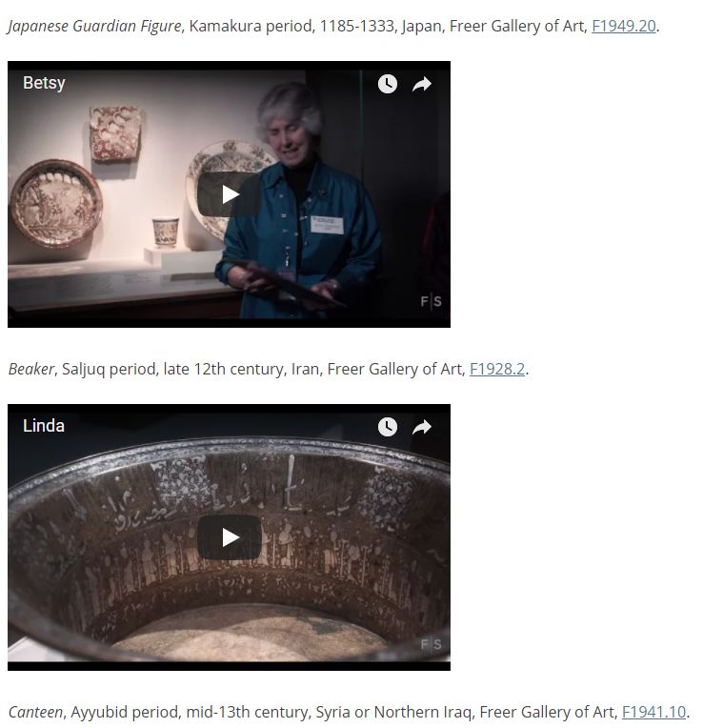Click F|S watermark on Betsy video

431,301
